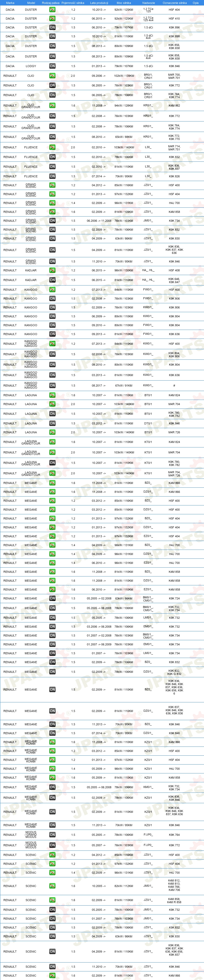The height and width of the screenshot is (980, 204).
Task: Select the KM0/1_ body code cell
Action: pos(148,787)
